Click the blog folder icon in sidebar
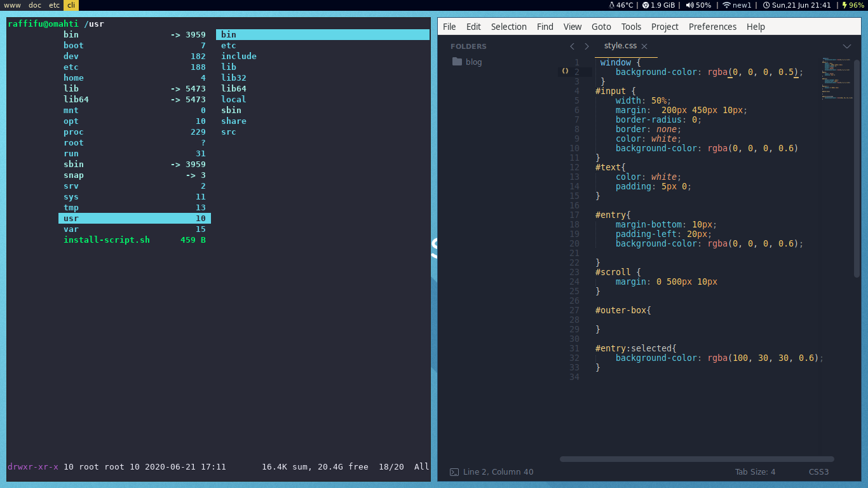The image size is (868, 488). (x=457, y=62)
